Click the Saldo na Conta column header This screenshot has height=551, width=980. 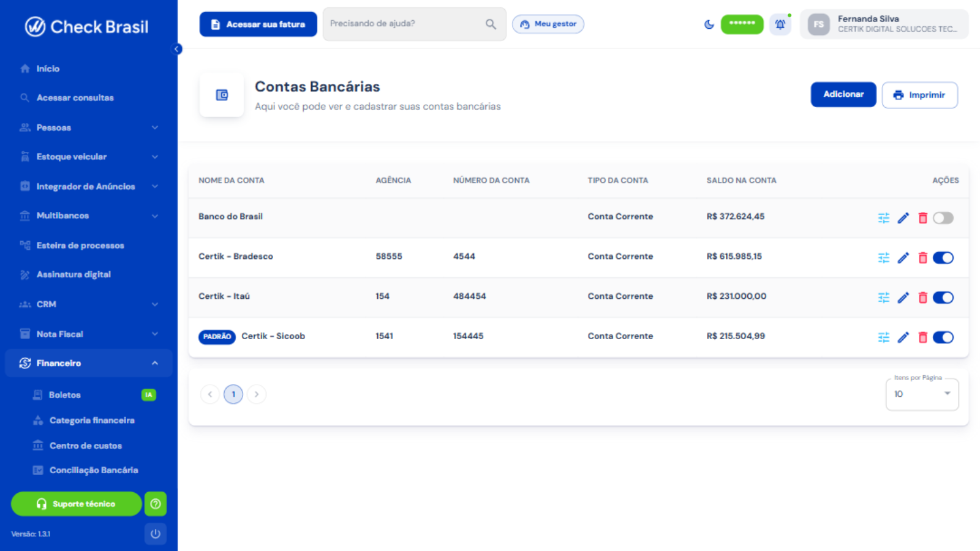pyautogui.click(x=741, y=181)
